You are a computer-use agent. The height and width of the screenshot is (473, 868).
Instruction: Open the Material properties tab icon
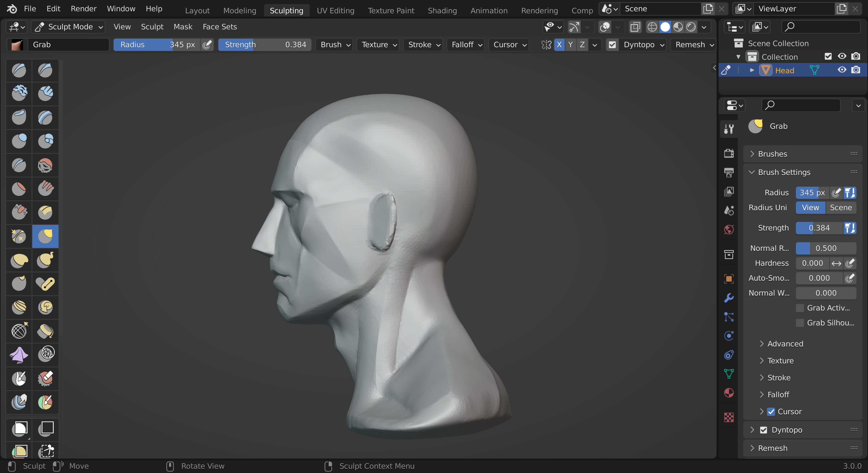[x=729, y=393]
